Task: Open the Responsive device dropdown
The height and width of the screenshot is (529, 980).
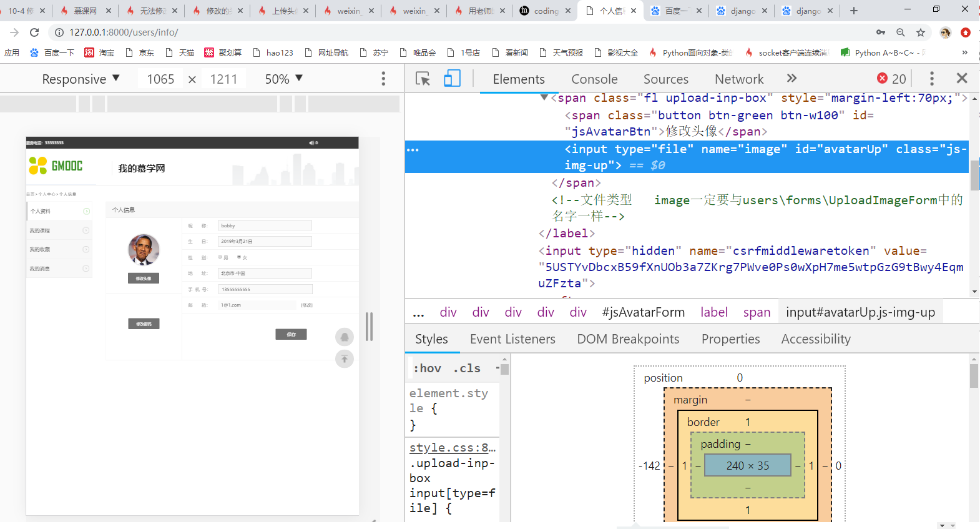Action: (x=81, y=79)
